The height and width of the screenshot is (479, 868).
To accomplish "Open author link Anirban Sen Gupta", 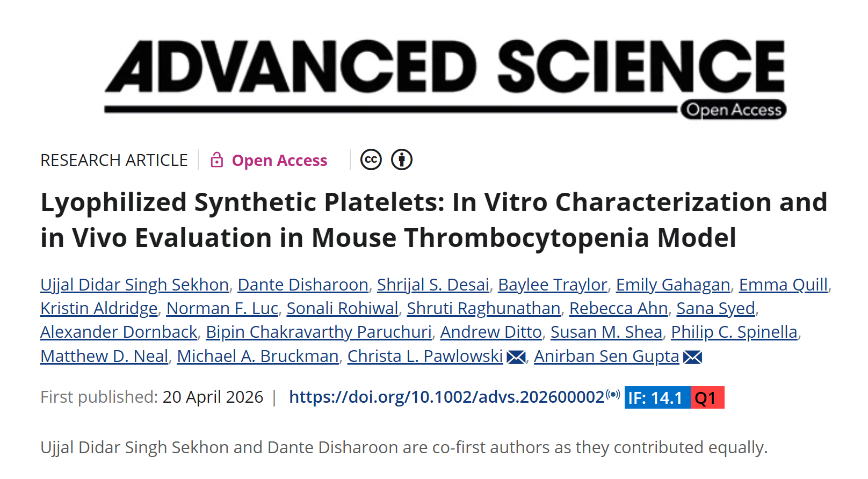I will pyautogui.click(x=606, y=357).
